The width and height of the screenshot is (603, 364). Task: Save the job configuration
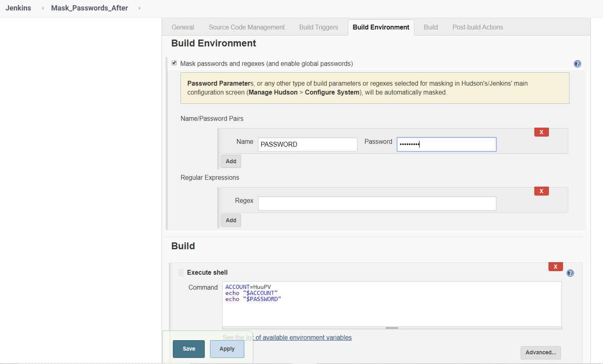pyautogui.click(x=189, y=349)
